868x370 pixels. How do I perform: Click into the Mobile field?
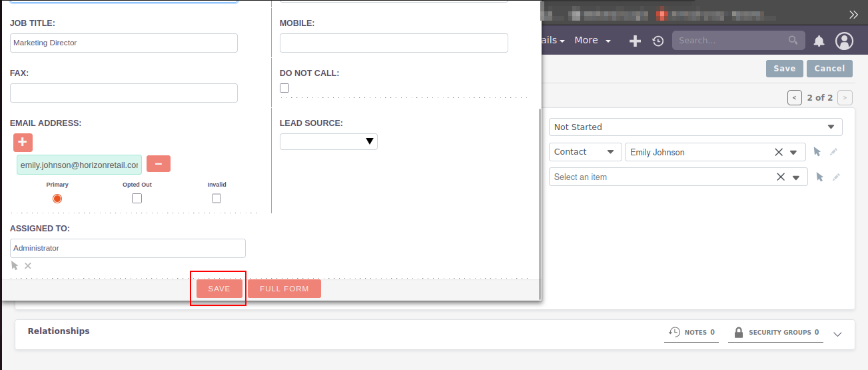pyautogui.click(x=394, y=43)
